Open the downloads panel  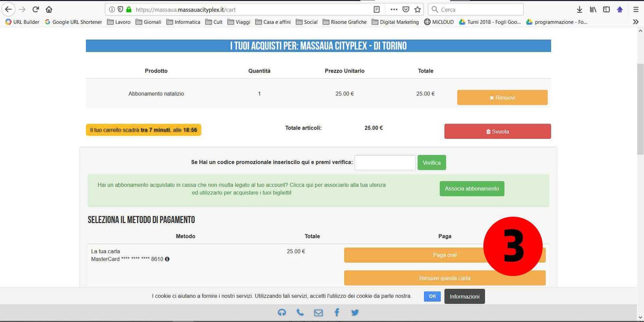click(x=580, y=9)
